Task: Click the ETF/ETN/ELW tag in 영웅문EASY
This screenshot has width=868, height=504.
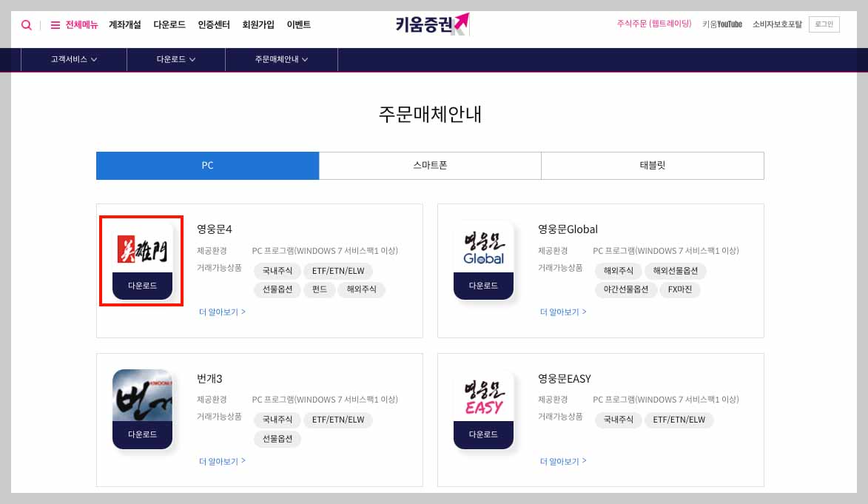Action: coord(679,420)
